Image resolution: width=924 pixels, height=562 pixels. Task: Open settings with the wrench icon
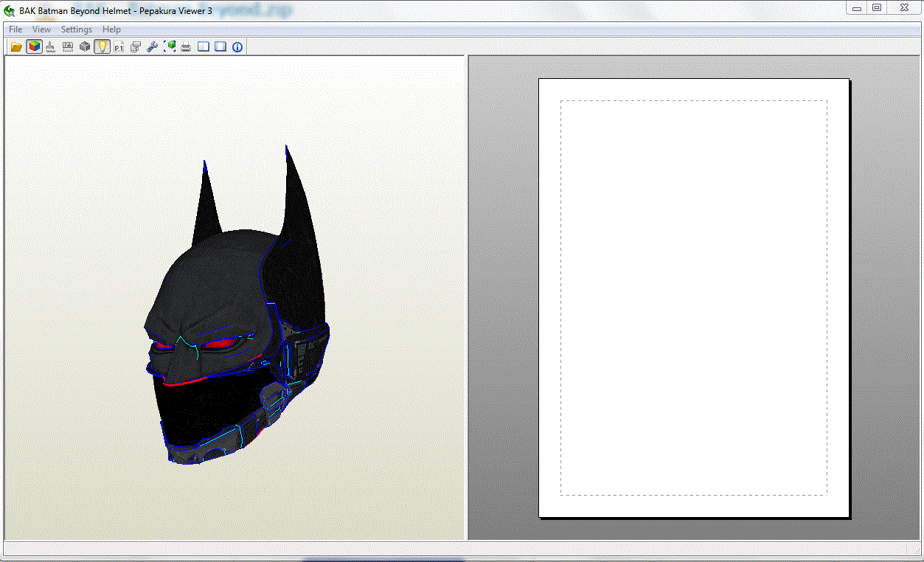tap(153, 47)
